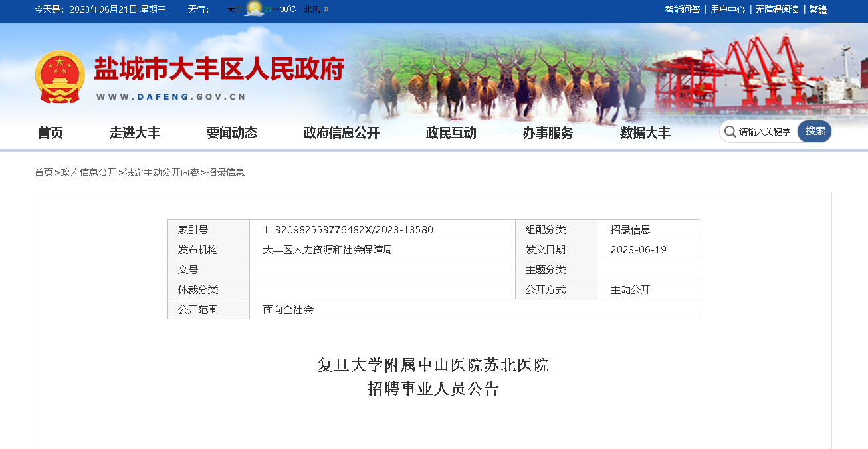
Task: Click the national emblem logo
Action: [60, 76]
